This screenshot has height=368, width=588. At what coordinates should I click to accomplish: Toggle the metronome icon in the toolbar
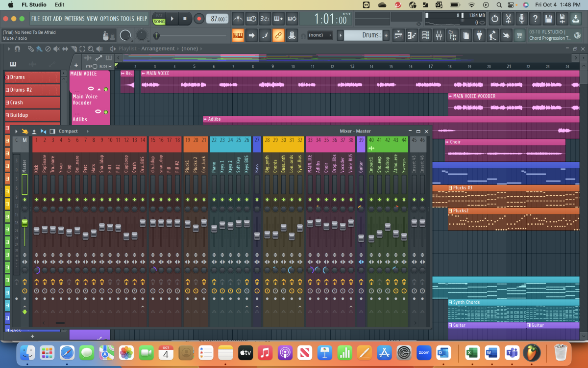(238, 19)
